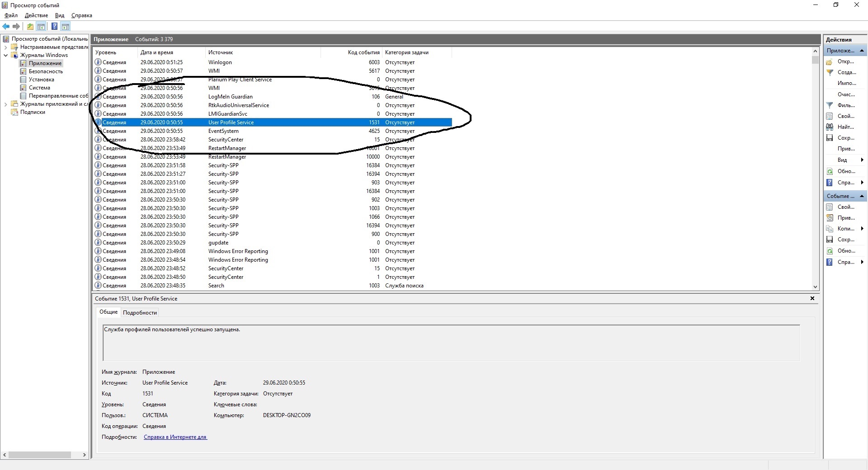
Task: Select the EventSystem 4625 event row
Action: (x=273, y=131)
